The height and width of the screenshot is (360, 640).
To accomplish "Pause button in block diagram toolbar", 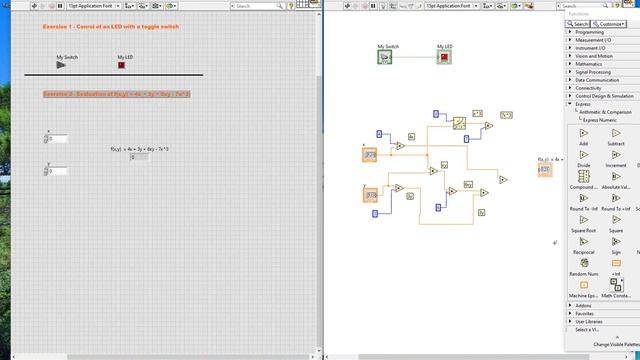I will pos(373,6).
